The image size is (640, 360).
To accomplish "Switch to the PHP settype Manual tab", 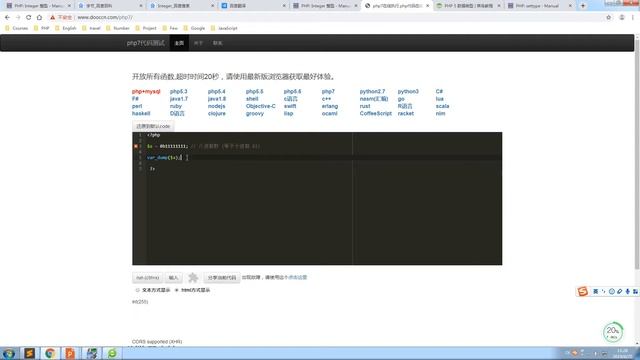I will 539,6.
